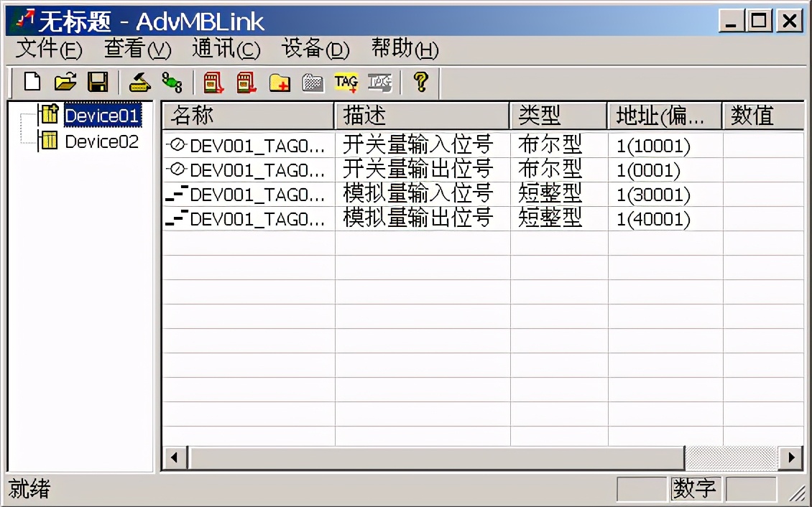Screen dimensions: 812x507
Task: Open the 帮助(H) menu
Action: click(x=405, y=49)
